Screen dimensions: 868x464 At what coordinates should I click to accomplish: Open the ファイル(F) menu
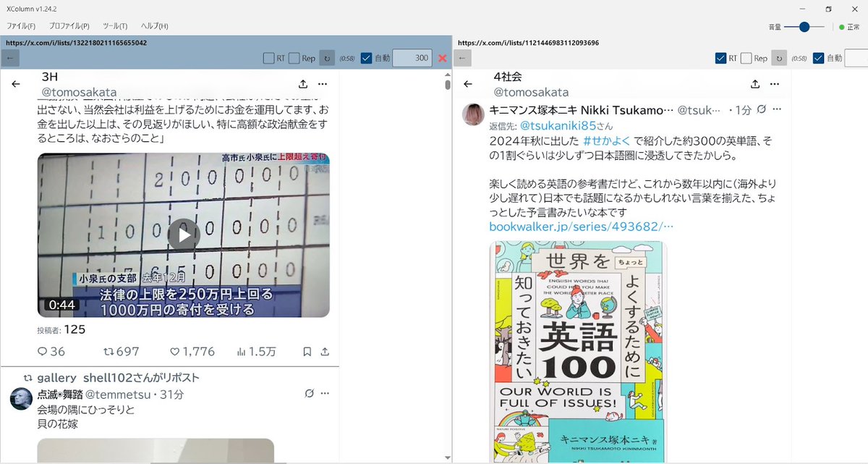(20, 26)
